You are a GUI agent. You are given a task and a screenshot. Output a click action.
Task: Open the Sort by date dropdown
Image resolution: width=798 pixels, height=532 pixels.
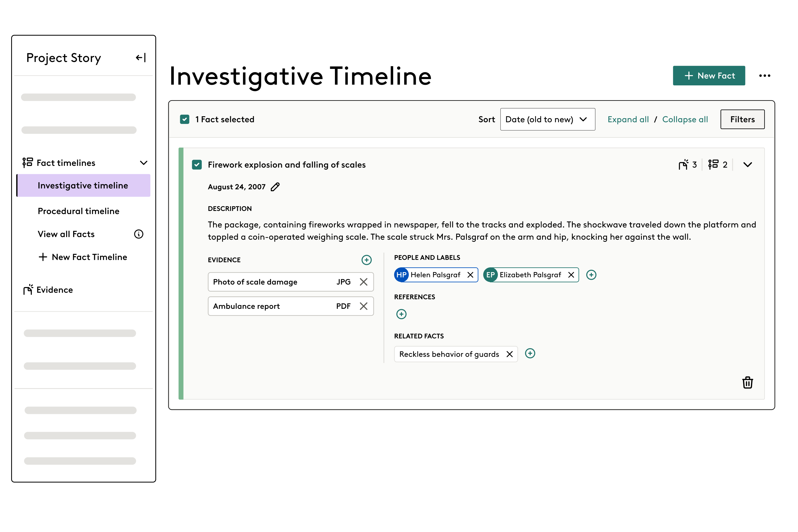pos(548,119)
